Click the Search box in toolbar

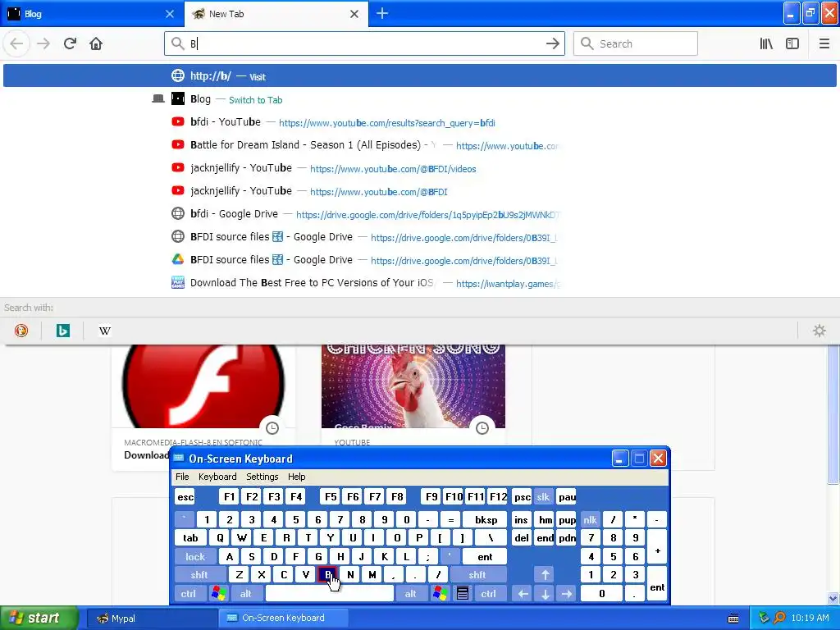[636, 43]
